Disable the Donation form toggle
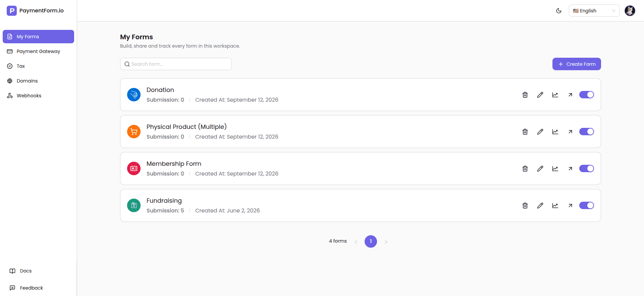The height and width of the screenshot is (296, 644). point(587,95)
